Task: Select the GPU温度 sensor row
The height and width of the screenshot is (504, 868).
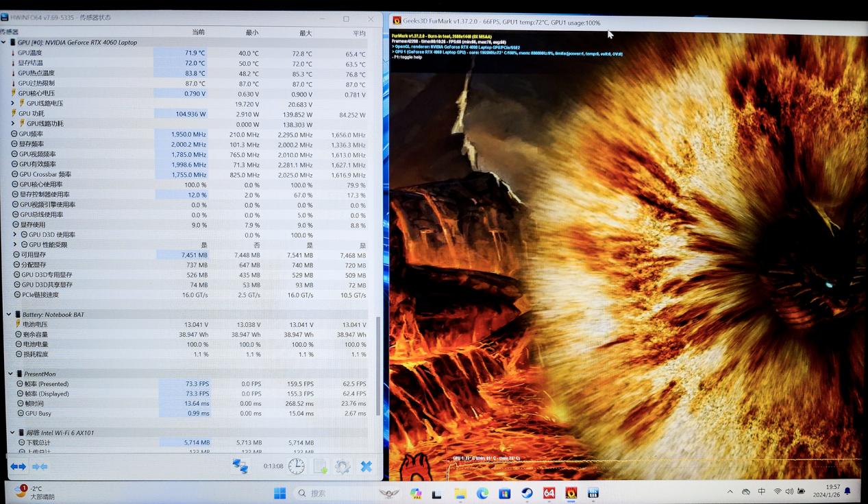Action: point(29,53)
